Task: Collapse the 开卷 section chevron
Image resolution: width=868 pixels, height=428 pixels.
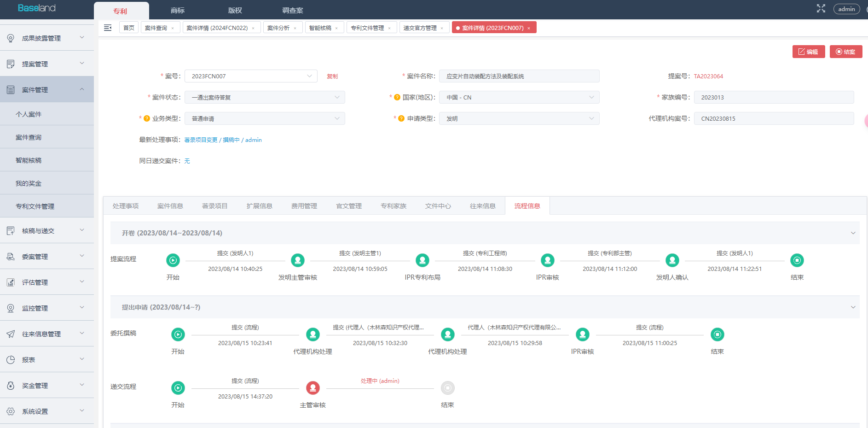Action: (x=853, y=233)
